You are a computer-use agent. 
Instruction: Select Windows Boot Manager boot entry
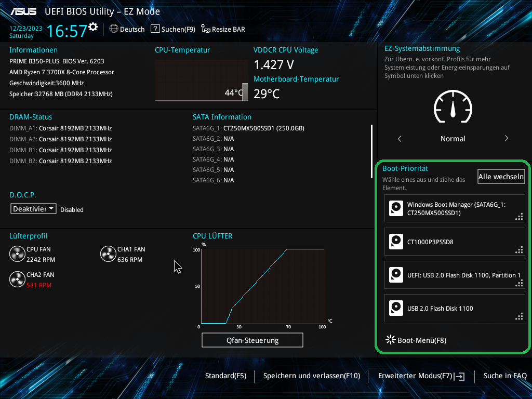[x=455, y=208]
